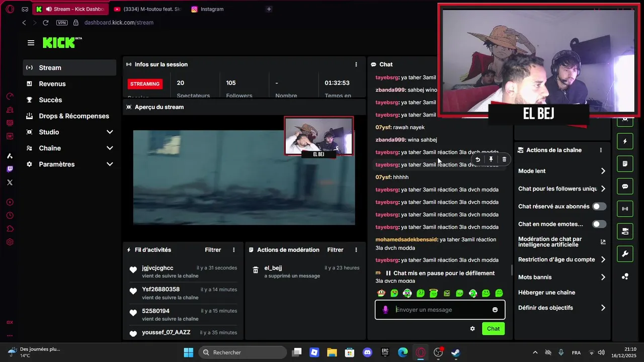This screenshot has height=362, width=644.
Task: Delete the hovered chat message with trash icon
Action: pos(504,159)
